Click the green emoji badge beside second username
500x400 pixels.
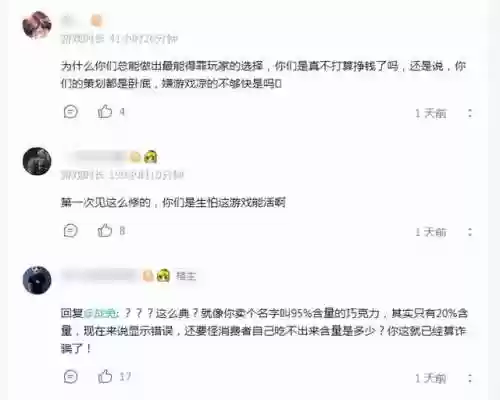(150, 156)
